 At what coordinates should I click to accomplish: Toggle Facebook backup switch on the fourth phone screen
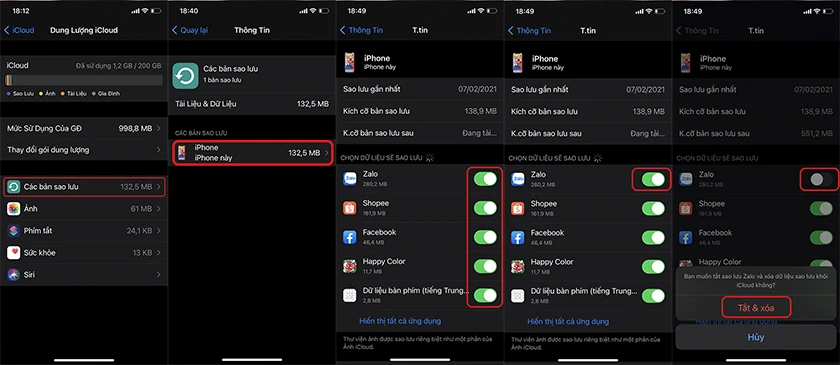coord(653,237)
